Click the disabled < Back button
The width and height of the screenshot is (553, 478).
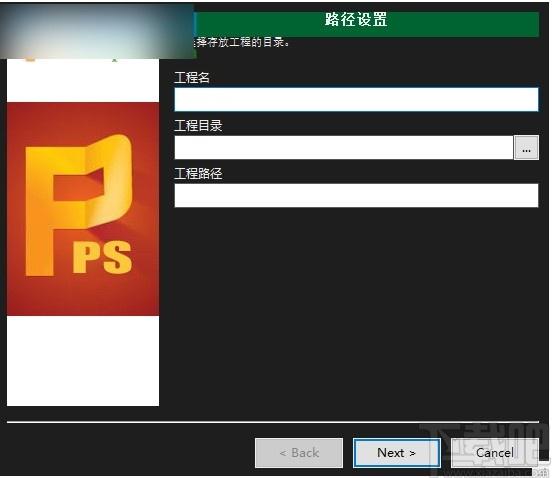click(299, 453)
